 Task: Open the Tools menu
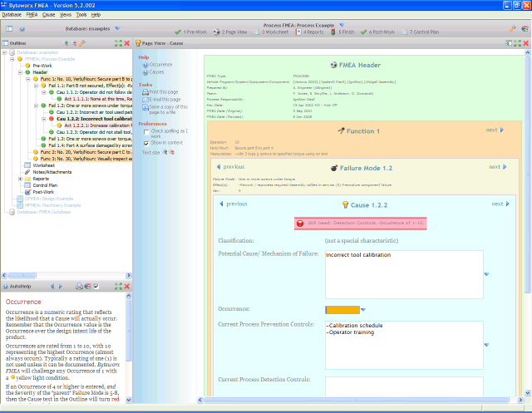tap(81, 15)
